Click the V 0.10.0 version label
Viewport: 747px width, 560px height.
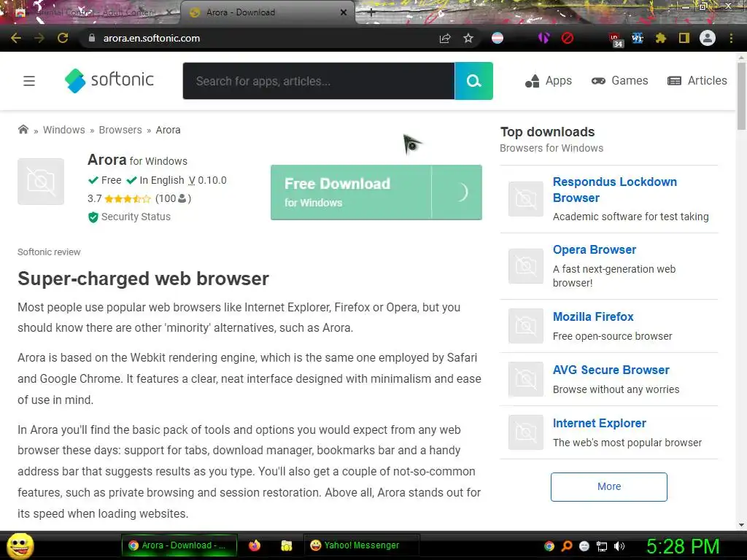207,181
